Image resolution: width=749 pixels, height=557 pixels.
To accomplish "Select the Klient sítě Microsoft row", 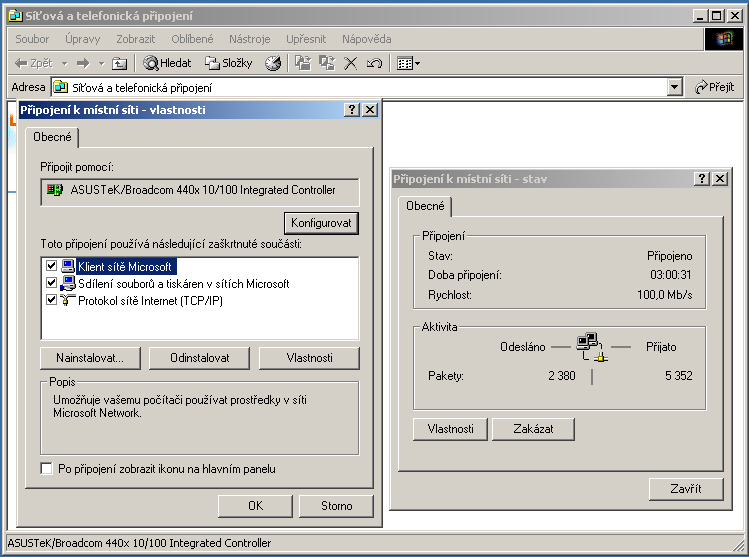I will pos(124,267).
